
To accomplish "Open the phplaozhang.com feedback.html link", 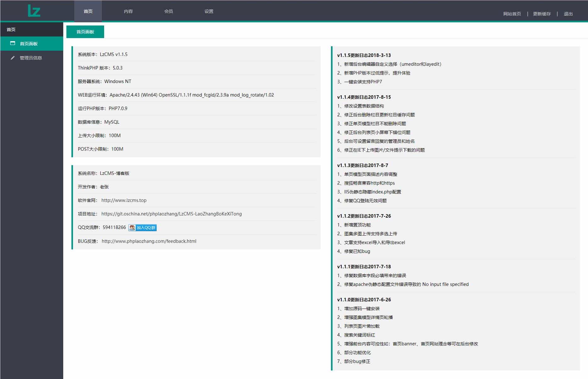I will coord(149,241).
